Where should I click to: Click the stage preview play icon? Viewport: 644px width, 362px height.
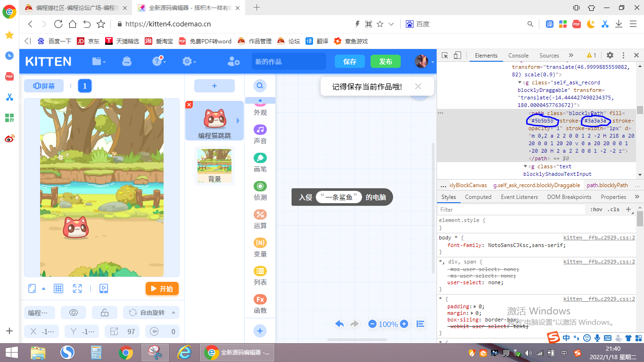[x=104, y=288]
